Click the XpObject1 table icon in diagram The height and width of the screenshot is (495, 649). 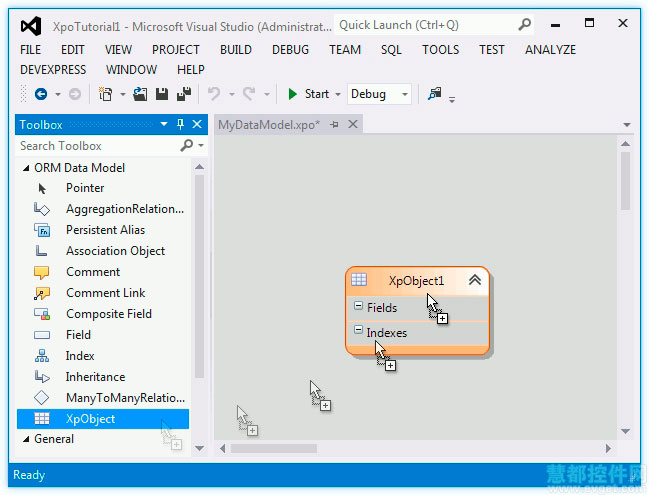(359, 280)
